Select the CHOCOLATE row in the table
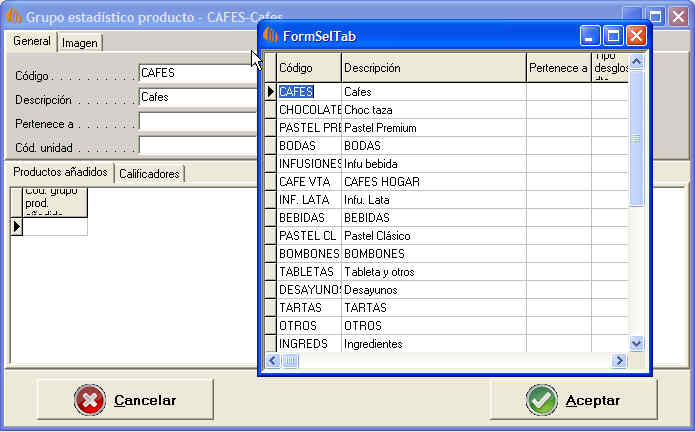The height and width of the screenshot is (432, 695). tap(309, 110)
